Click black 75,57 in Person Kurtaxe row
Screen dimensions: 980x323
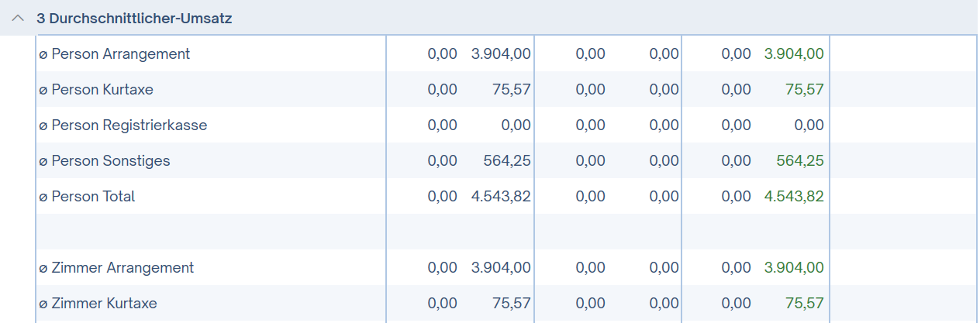[x=512, y=90]
